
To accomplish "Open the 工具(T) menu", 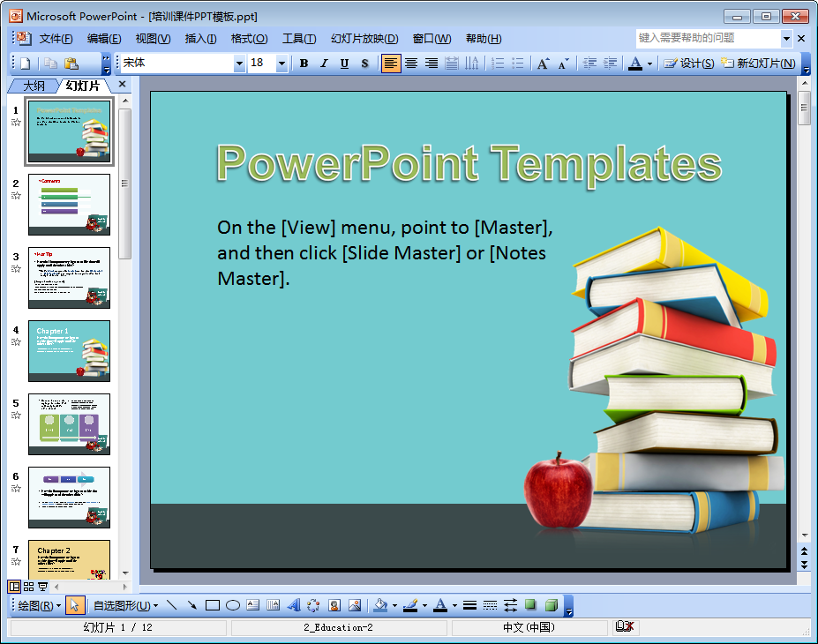I will pos(299,39).
